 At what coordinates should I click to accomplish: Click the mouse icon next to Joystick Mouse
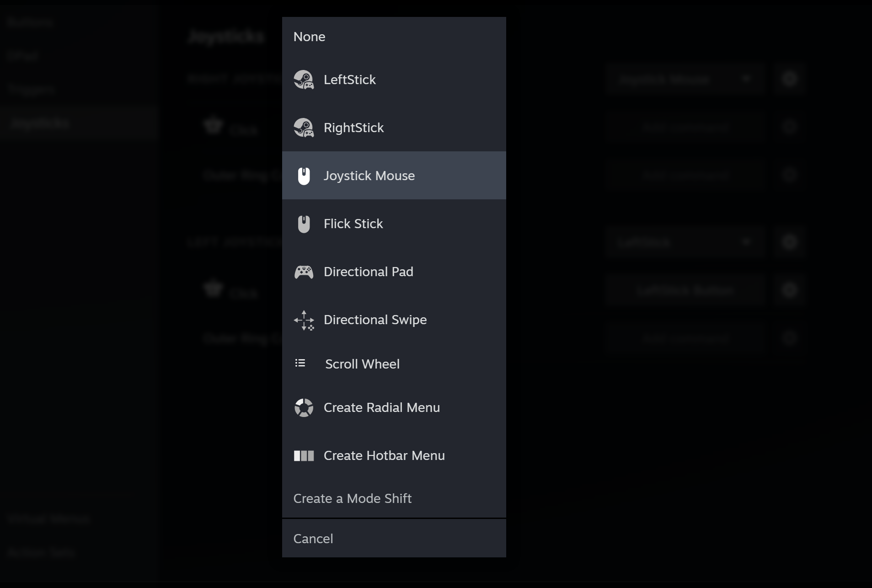click(x=304, y=176)
